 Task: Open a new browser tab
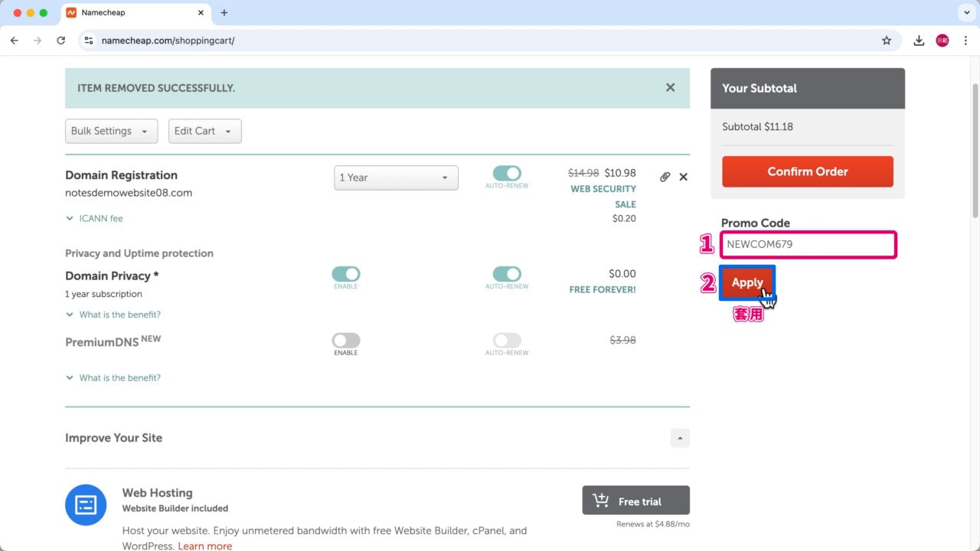click(x=224, y=13)
